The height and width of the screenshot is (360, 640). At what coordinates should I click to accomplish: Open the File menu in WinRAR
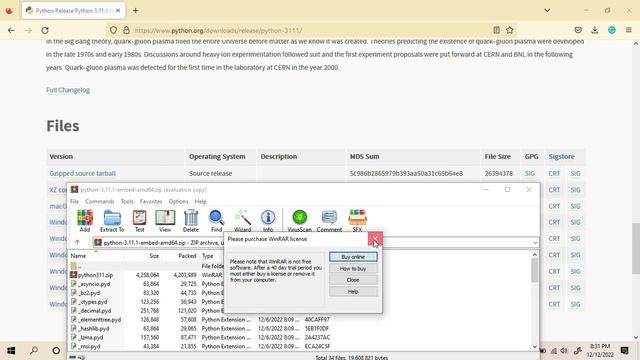click(74, 202)
